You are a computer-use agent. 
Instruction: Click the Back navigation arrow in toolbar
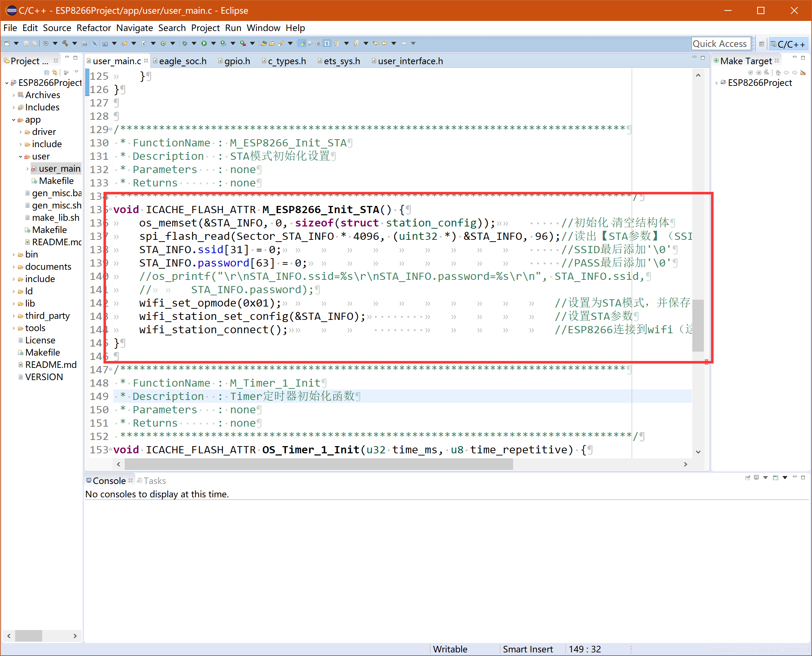click(x=384, y=43)
